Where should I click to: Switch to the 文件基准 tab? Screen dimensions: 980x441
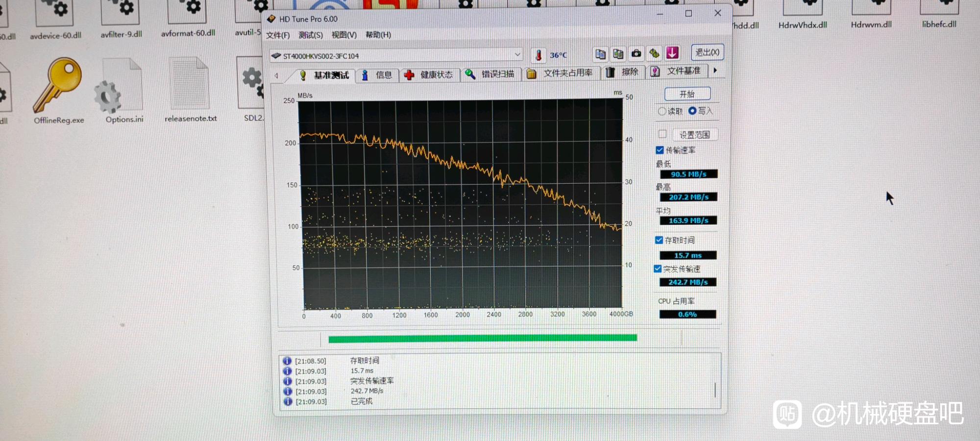point(677,71)
